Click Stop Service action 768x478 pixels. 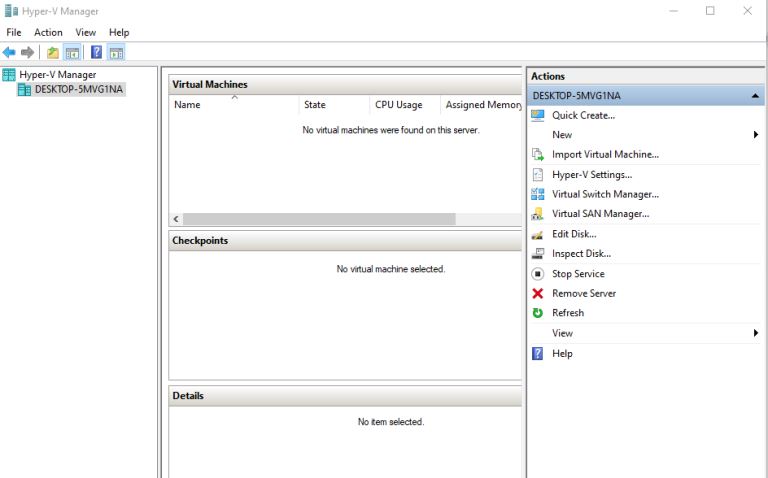[x=578, y=274]
